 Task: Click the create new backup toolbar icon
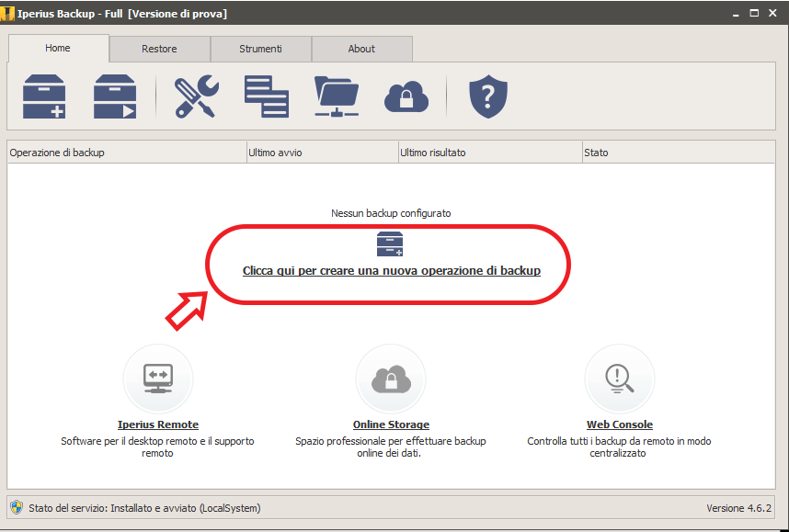[44, 96]
